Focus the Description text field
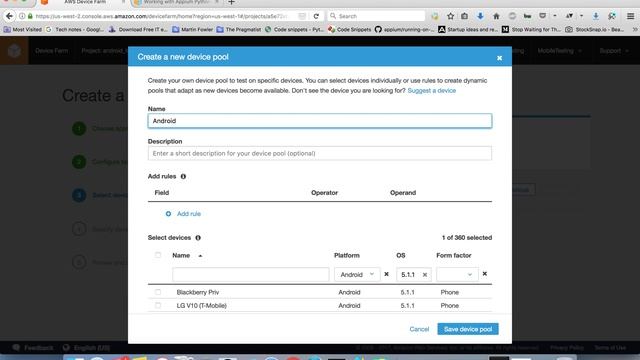640x360 pixels. 320,153
